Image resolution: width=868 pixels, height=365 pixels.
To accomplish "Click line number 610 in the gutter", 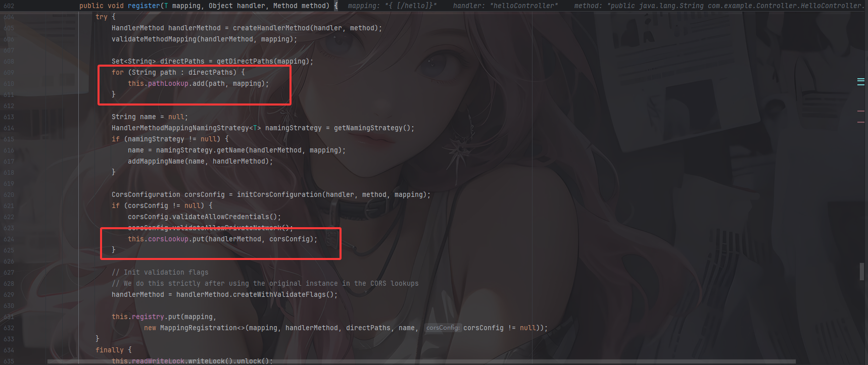I will tap(9, 84).
